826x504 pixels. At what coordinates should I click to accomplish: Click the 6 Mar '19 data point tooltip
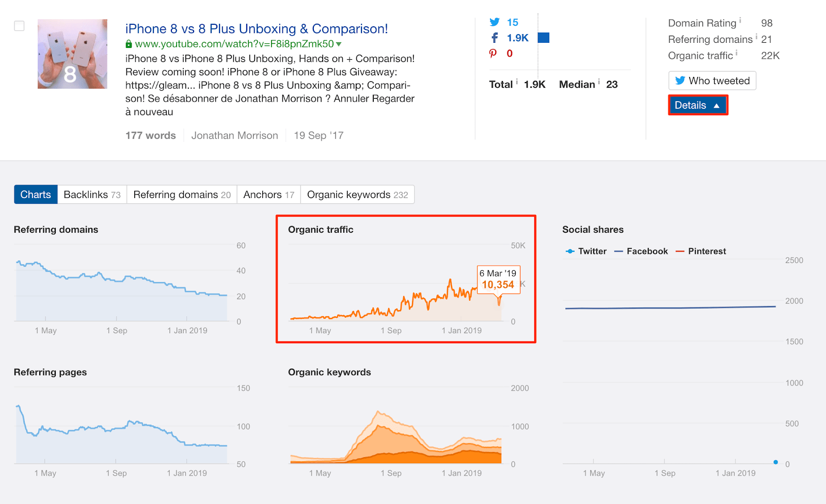(498, 280)
